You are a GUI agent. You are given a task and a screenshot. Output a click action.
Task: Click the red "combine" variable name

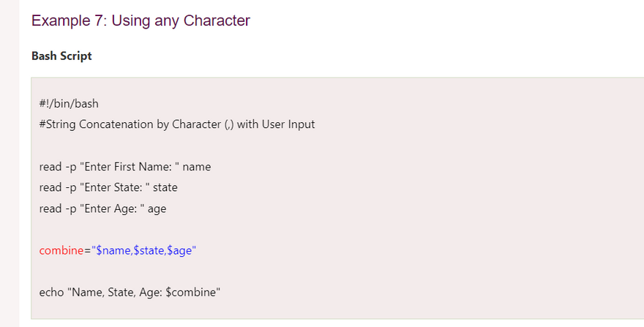click(x=61, y=251)
